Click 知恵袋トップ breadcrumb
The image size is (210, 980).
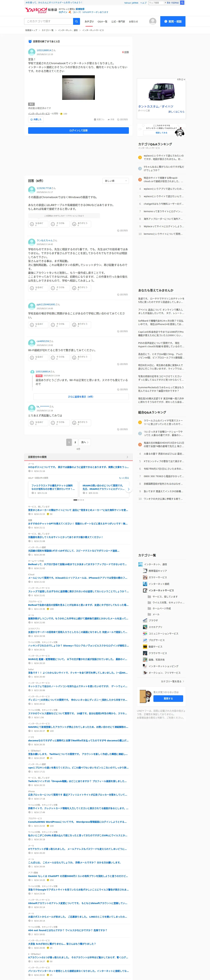(x=31, y=30)
